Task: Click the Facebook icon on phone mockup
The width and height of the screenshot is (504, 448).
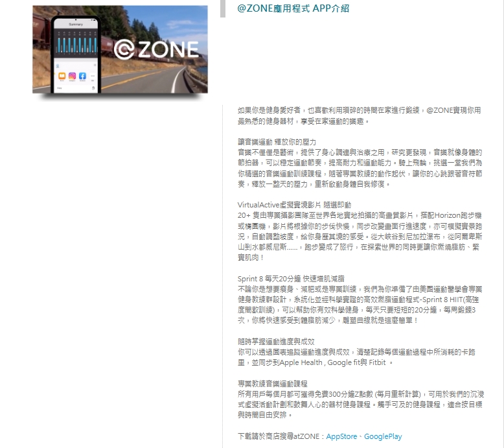Action: [x=82, y=76]
